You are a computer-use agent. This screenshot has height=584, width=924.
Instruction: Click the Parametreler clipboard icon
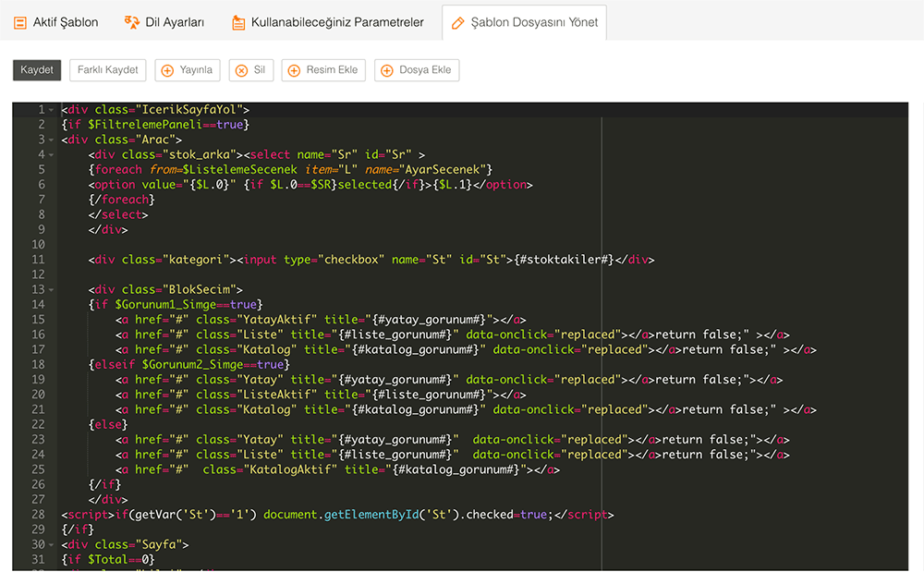click(238, 23)
